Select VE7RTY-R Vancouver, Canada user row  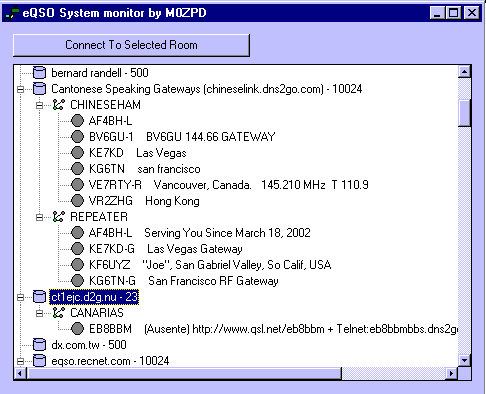(229, 185)
